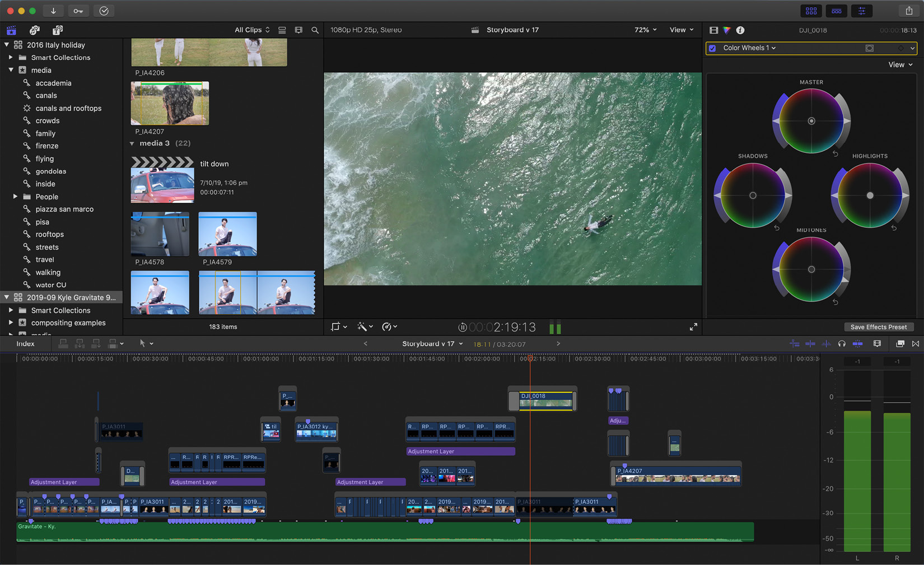Click the Save Effects Preset button

(878, 327)
